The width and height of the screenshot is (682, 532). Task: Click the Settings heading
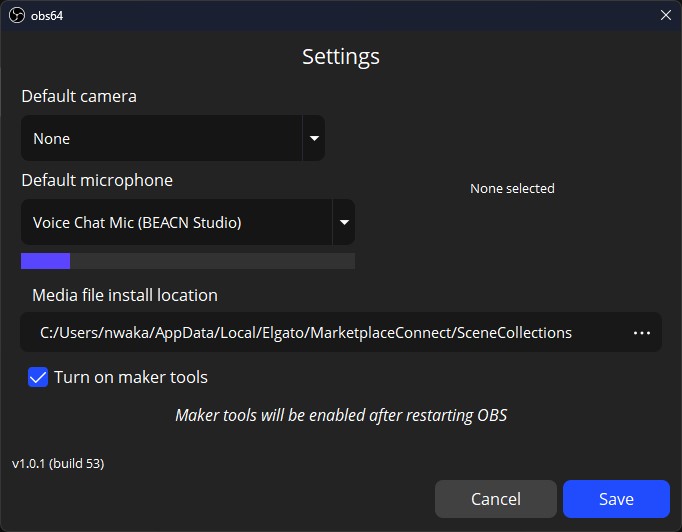341,56
